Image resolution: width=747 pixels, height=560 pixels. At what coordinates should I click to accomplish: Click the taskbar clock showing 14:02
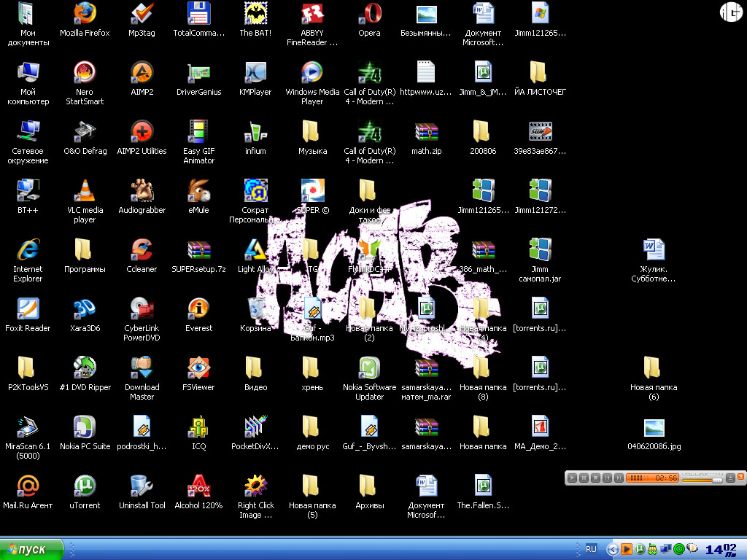[x=721, y=550]
